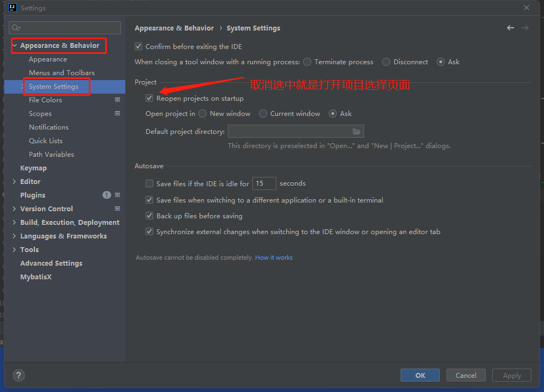Click the idle seconds input showing 15

point(264,183)
